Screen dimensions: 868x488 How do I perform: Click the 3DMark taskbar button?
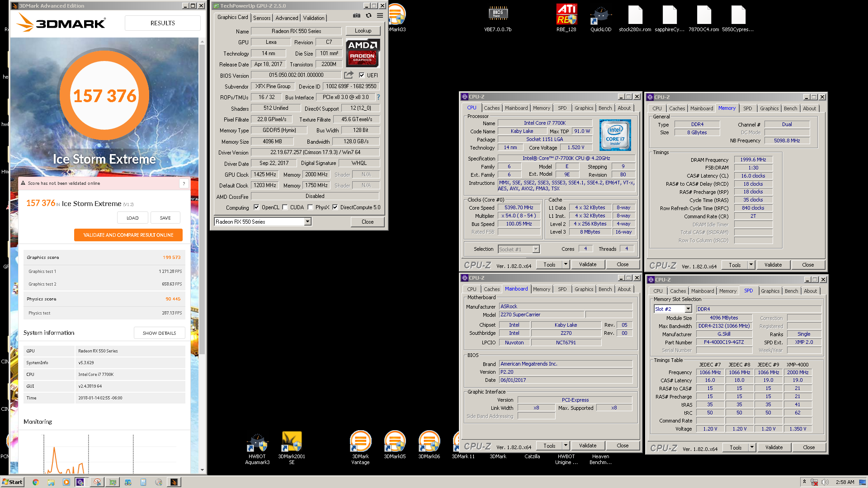[174, 482]
